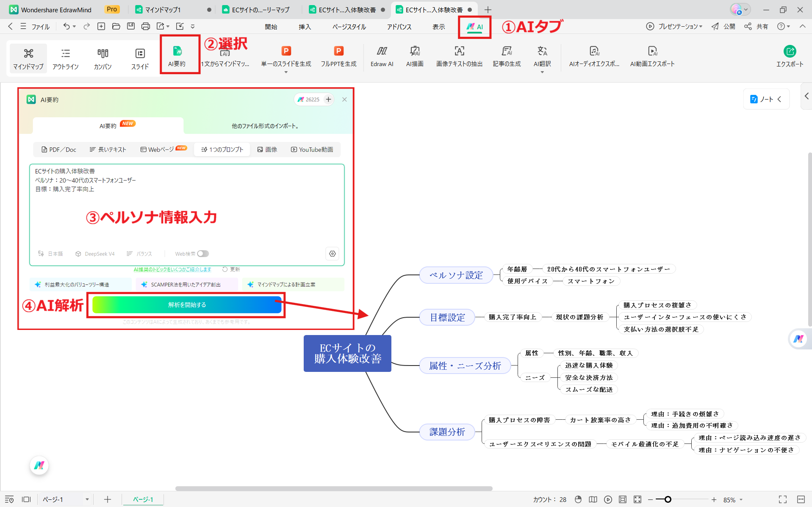Create a new document from the quick toolbar

[x=101, y=26]
